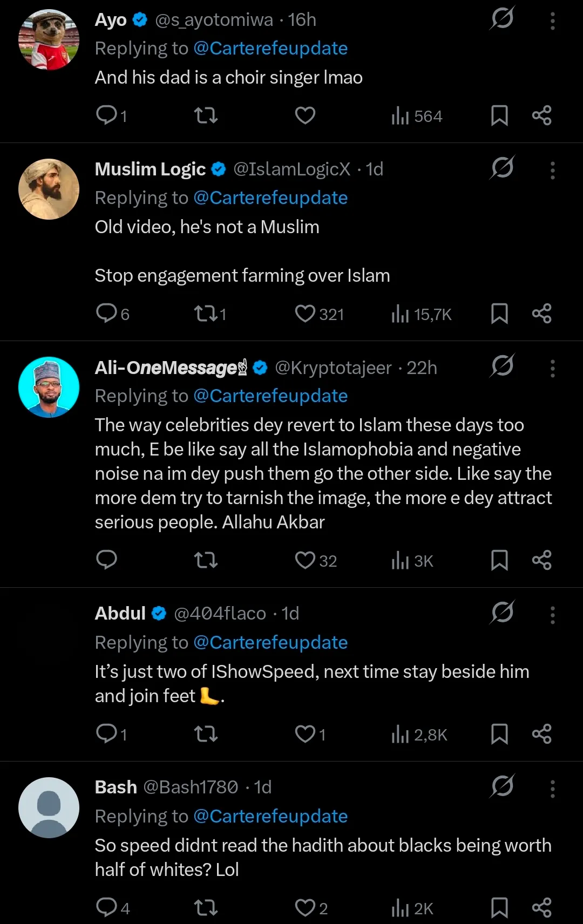Like Muslim Logic's tweet
This screenshot has height=924, width=583.
tap(305, 314)
